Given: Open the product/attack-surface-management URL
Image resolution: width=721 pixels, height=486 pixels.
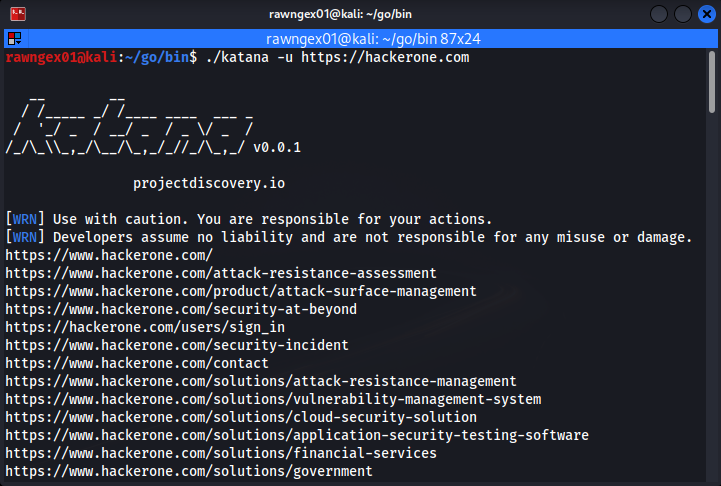Looking at the screenshot, I should point(241,291).
